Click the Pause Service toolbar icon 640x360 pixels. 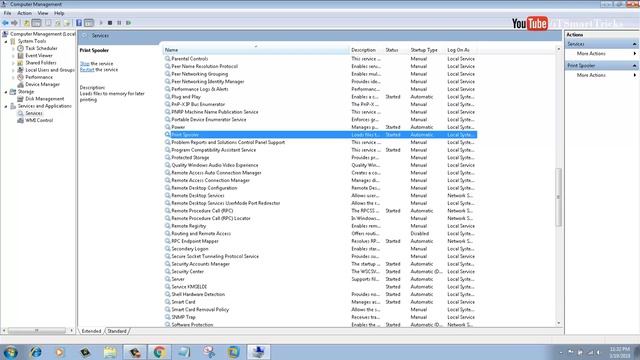(119, 23)
